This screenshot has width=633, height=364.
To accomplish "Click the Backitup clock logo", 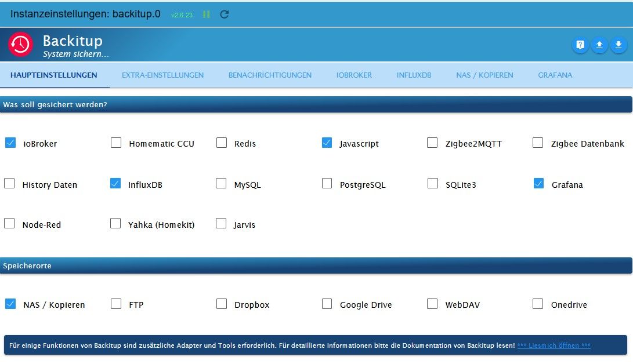I will [20, 44].
